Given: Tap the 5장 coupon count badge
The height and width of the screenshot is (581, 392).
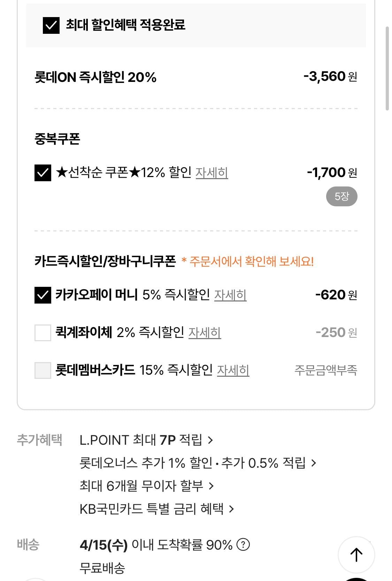Looking at the screenshot, I should pos(341,197).
